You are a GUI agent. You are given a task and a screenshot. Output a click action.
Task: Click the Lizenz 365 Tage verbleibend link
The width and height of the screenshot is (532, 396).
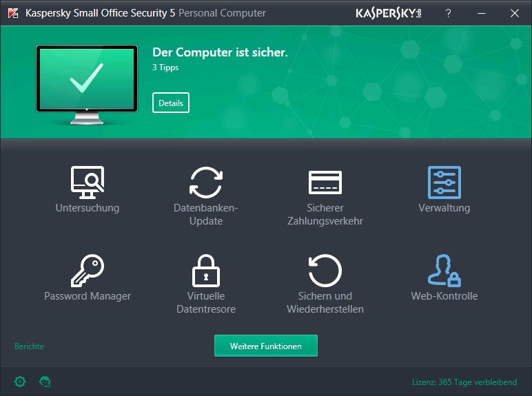point(464,382)
